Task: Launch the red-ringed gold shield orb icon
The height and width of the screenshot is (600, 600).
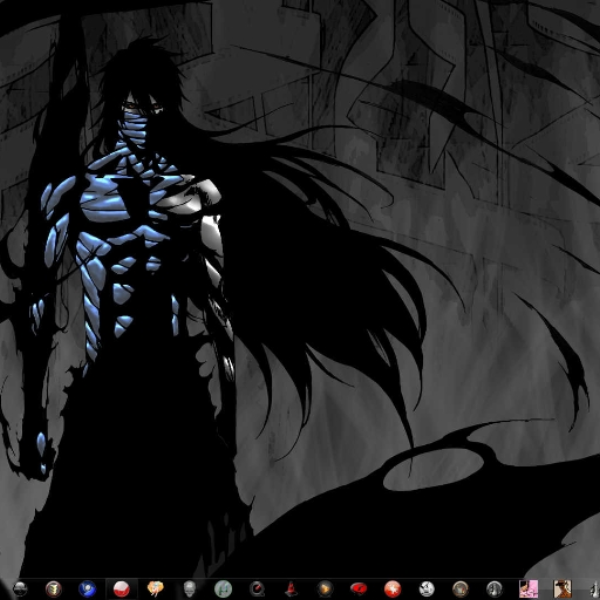Action: pos(54,589)
